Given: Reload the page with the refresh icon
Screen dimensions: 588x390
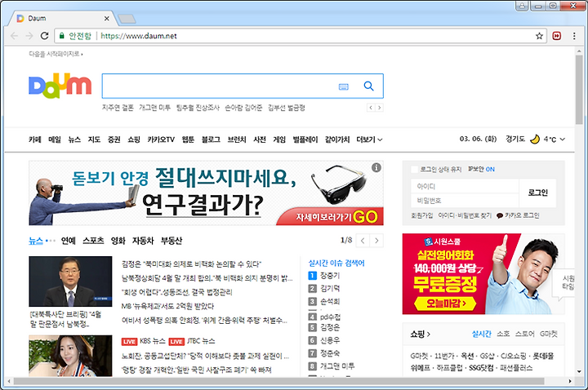Looking at the screenshot, I should coord(44,36).
